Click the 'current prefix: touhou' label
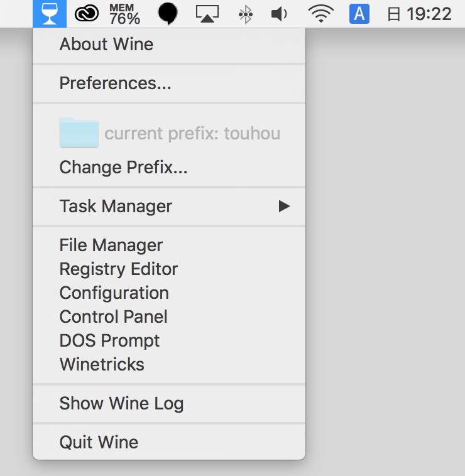Image resolution: width=465 pixels, height=476 pixels. coord(192,134)
